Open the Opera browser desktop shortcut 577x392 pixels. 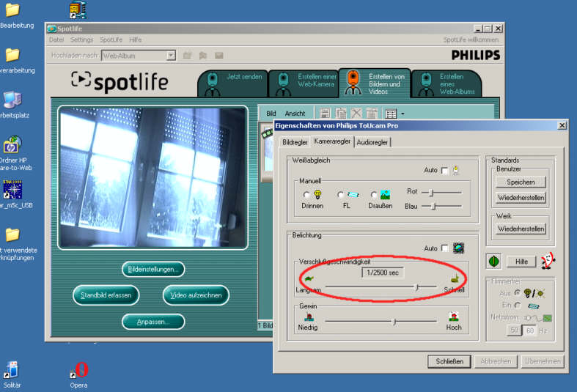click(78, 371)
